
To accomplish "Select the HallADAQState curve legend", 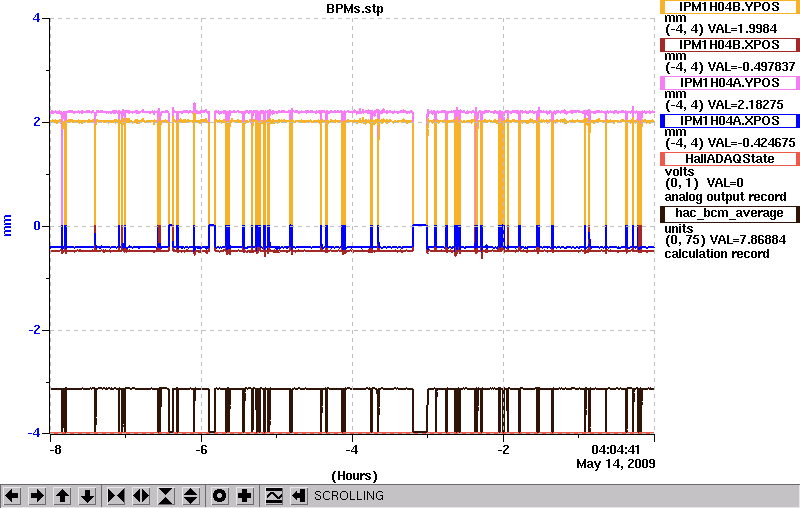I will 730,159.
